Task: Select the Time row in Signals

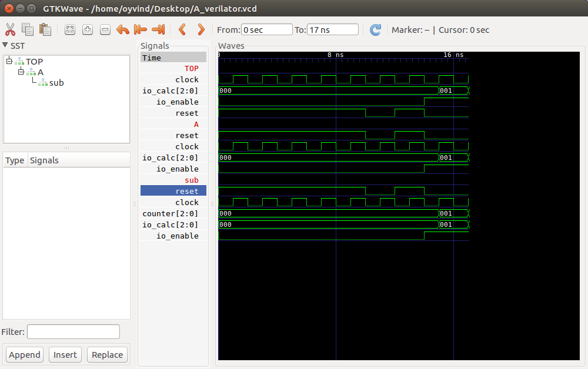Action: click(173, 58)
